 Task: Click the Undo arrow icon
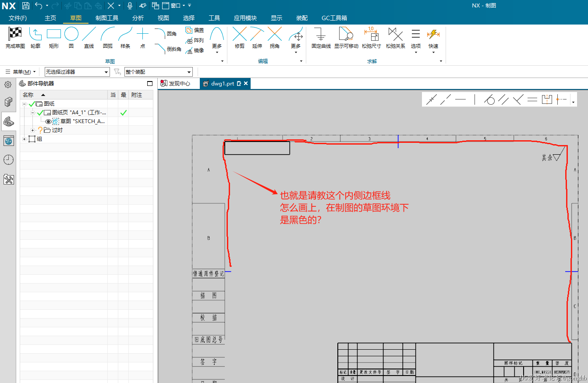39,6
